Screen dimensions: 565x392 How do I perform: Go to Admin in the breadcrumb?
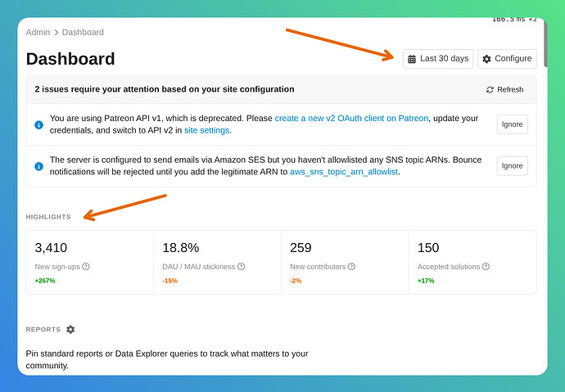click(38, 33)
